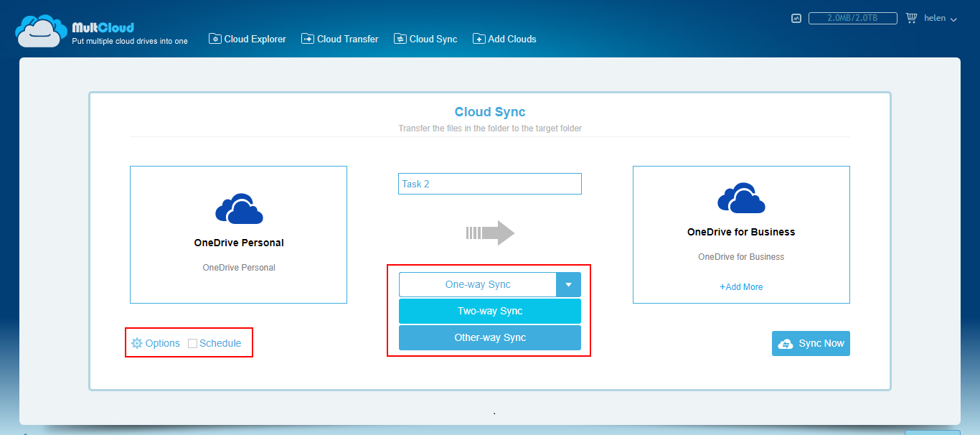The height and width of the screenshot is (435, 980).
Task: Click the Add Clouds plus icon
Action: click(x=479, y=39)
